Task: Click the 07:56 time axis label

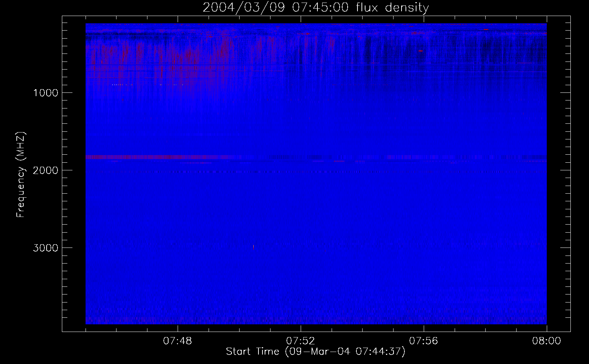Action: click(424, 341)
